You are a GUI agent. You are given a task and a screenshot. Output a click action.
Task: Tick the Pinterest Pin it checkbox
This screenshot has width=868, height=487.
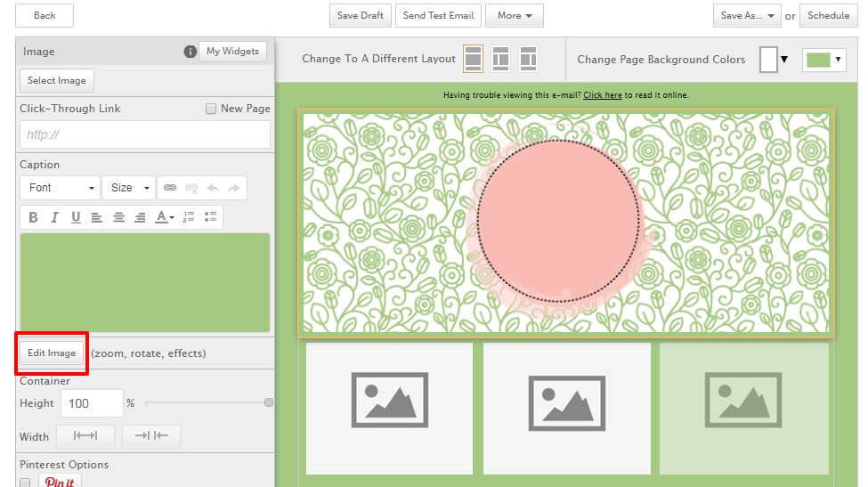coord(26,483)
